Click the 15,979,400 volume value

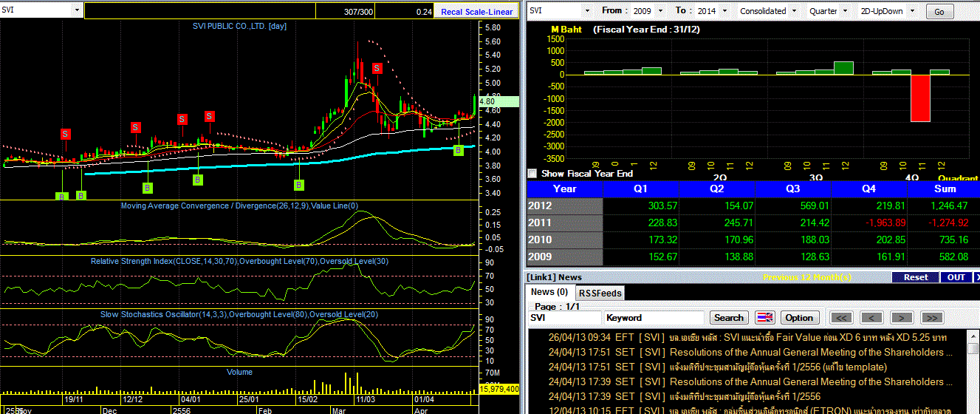click(x=499, y=388)
